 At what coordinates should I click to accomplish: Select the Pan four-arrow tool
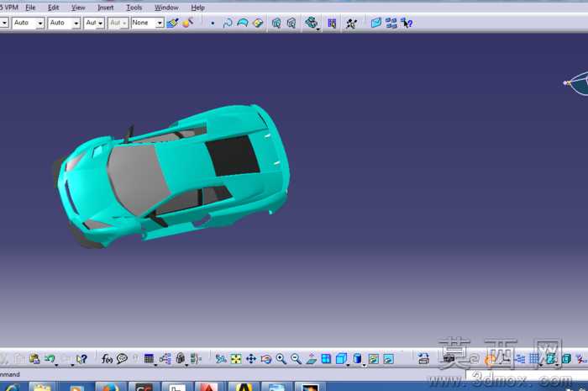(x=251, y=359)
